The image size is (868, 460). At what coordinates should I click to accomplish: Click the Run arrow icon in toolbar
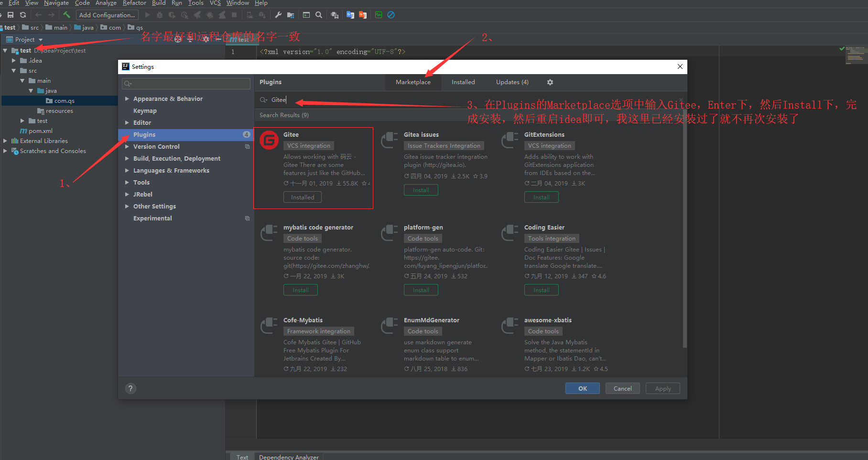point(147,15)
